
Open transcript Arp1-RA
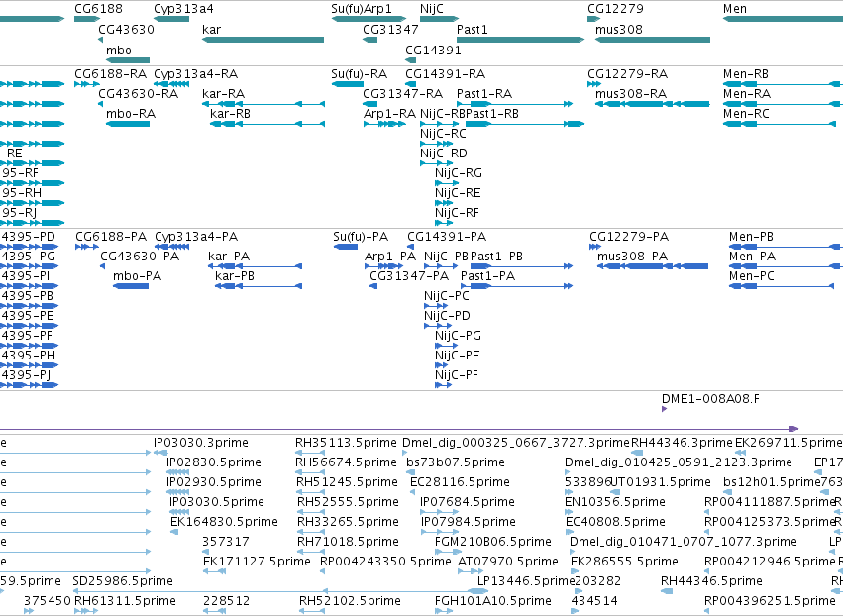389,114
